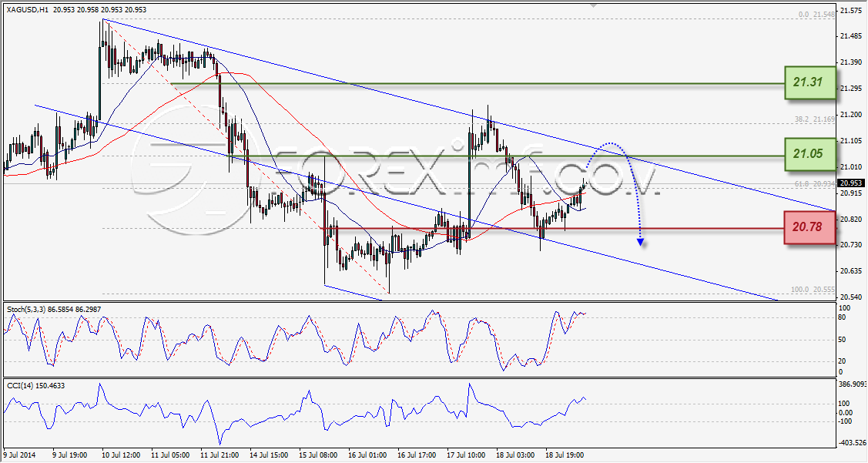Click the 80 level on Stochastic axis
Screen dimensions: 868x463
click(842, 317)
